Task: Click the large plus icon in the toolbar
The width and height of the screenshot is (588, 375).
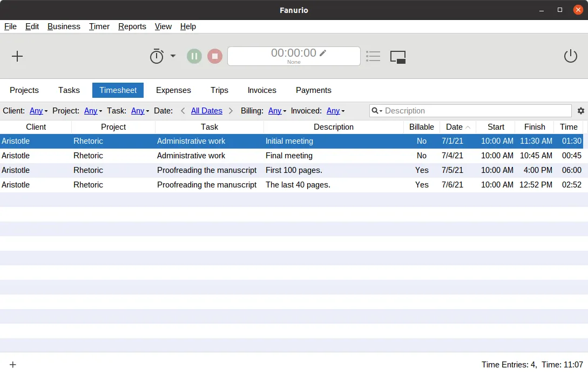Action: pyautogui.click(x=17, y=56)
